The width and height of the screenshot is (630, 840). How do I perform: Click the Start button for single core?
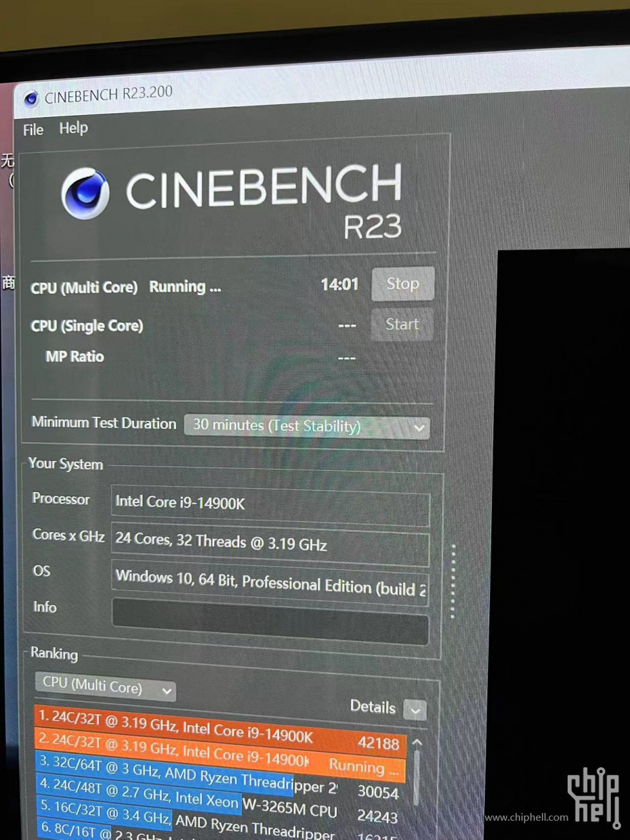click(x=402, y=324)
